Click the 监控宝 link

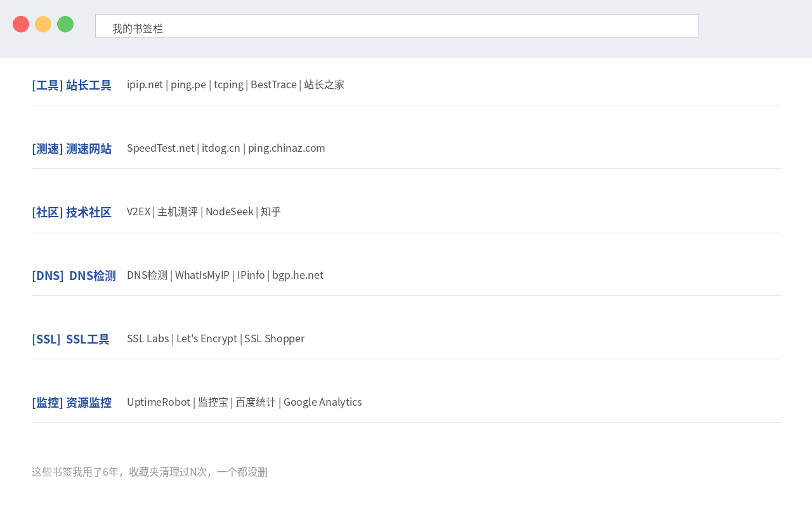pyautogui.click(x=213, y=402)
